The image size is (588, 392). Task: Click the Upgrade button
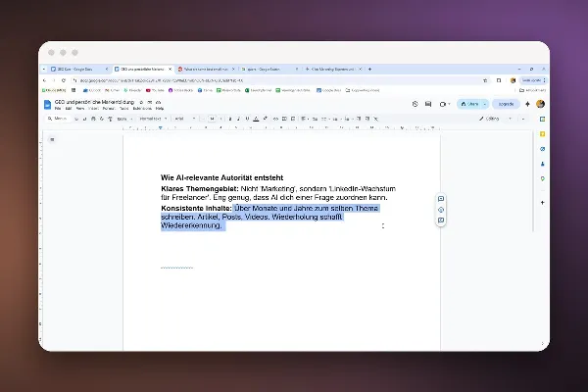pyautogui.click(x=506, y=104)
